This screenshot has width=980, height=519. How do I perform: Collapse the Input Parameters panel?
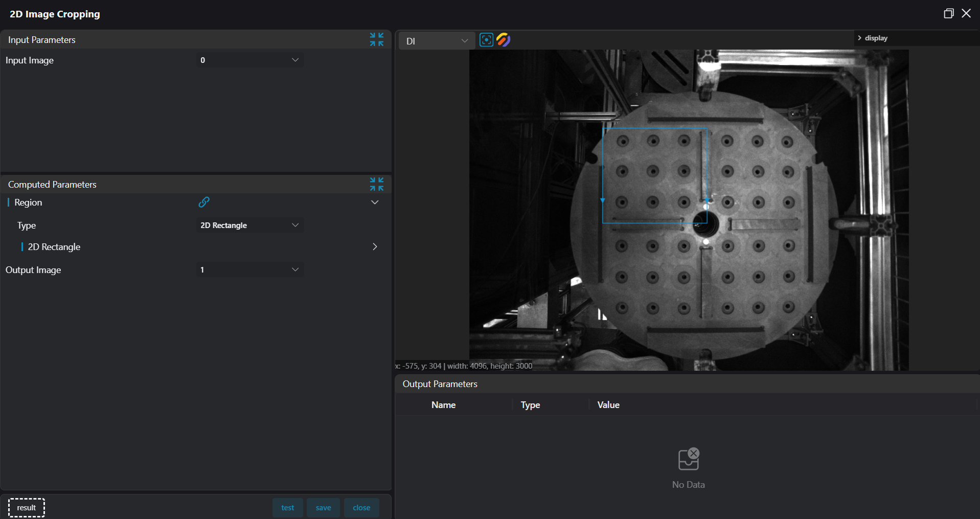pos(377,39)
